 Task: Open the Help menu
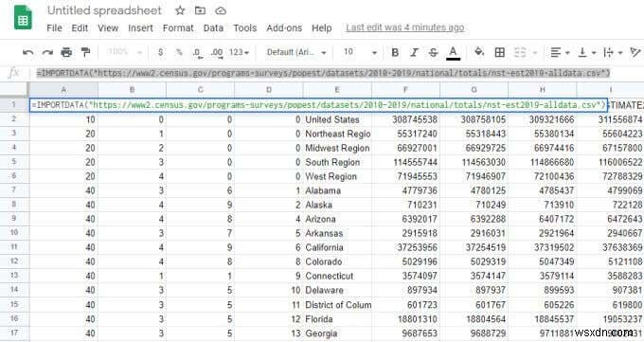(x=322, y=28)
